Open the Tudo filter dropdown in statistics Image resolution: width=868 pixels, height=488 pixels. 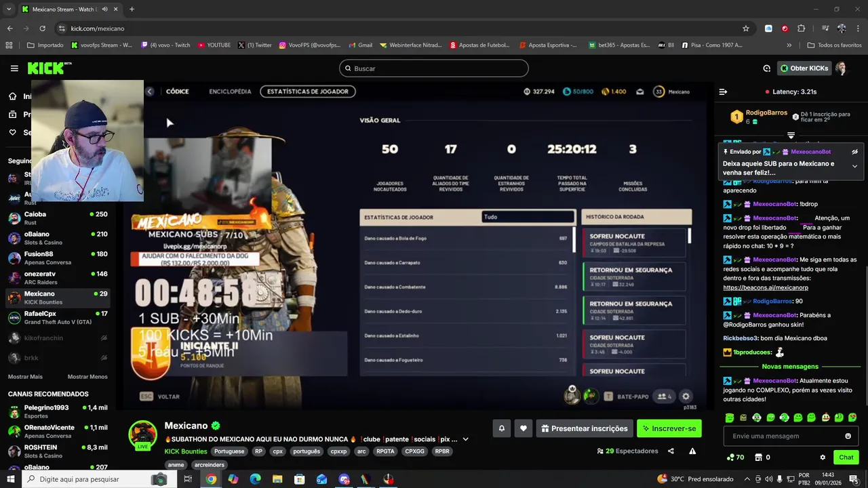528,217
